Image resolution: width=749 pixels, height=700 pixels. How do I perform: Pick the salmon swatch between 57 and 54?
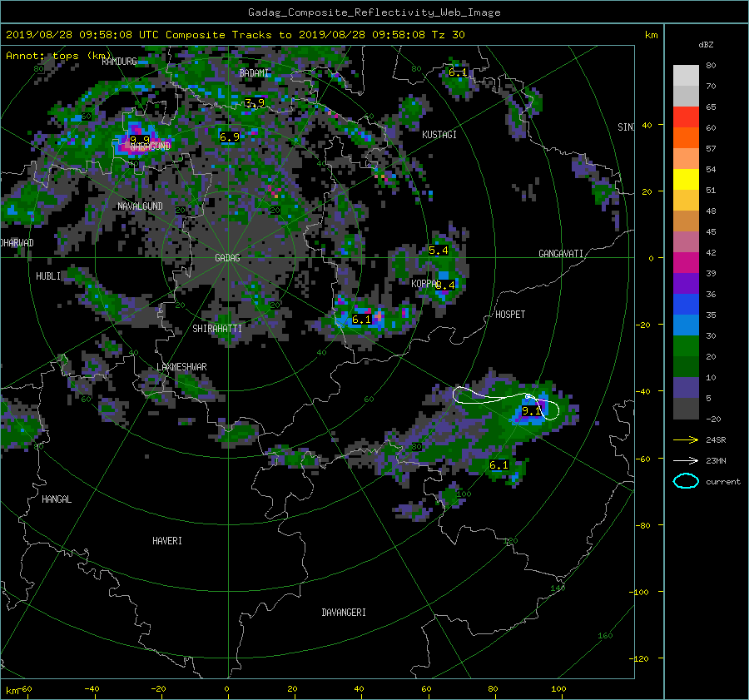686,159
